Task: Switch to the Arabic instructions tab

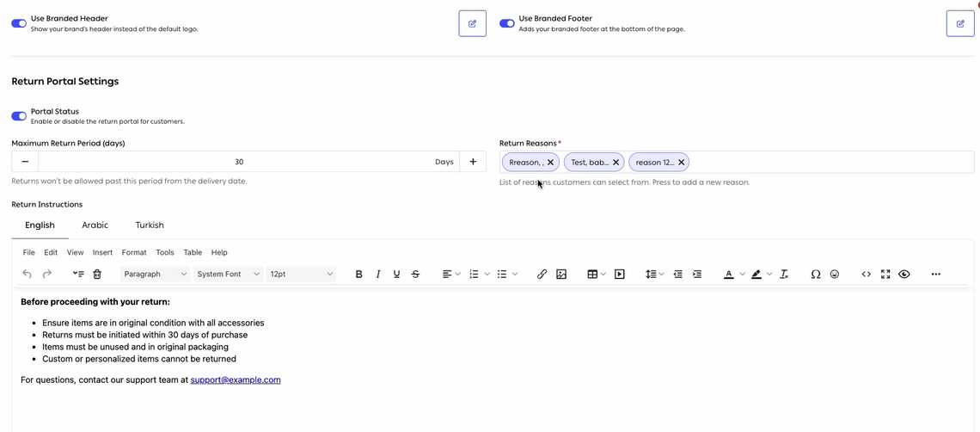Action: pos(95,225)
